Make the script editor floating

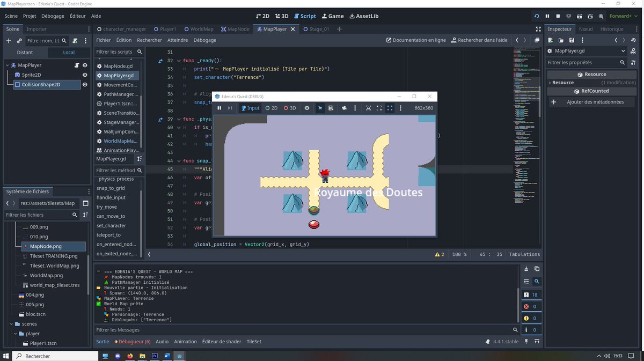[537, 40]
